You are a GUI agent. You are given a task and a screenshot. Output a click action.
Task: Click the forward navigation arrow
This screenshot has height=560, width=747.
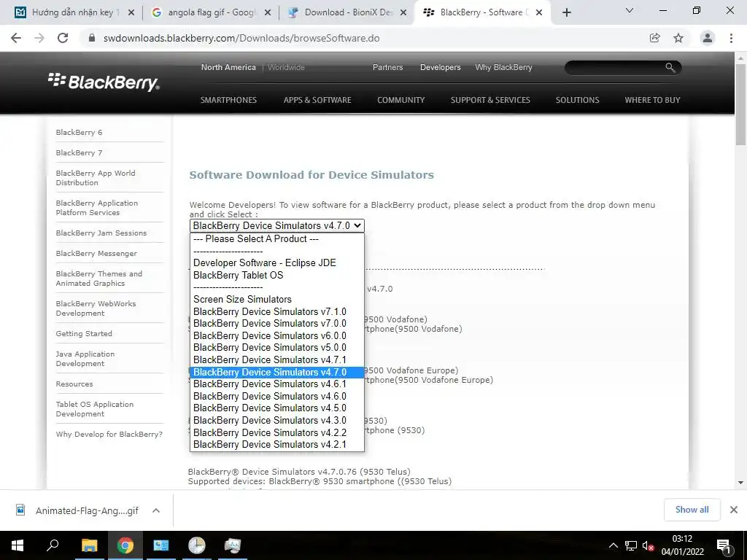39,38
